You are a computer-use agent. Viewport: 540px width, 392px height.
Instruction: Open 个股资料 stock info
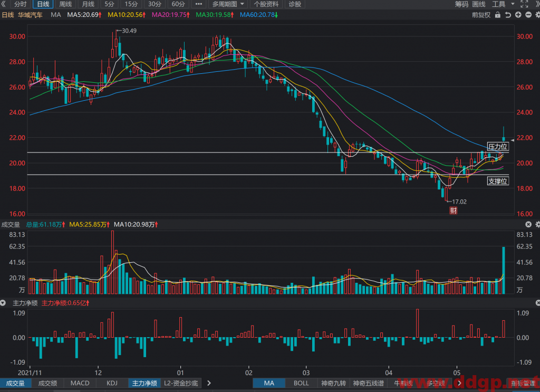(x=266, y=4)
